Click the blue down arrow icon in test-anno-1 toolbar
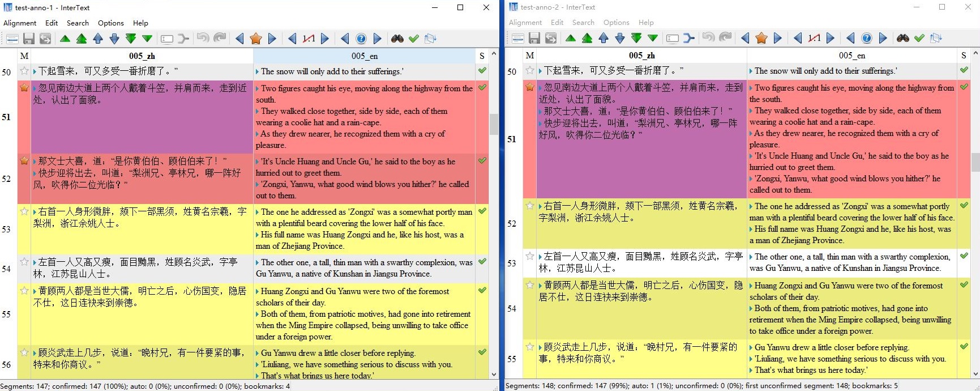 [x=114, y=39]
